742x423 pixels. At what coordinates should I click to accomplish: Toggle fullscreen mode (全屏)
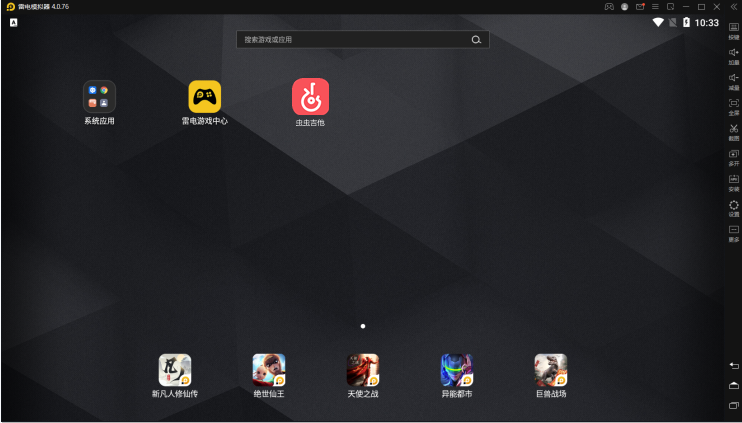(733, 105)
